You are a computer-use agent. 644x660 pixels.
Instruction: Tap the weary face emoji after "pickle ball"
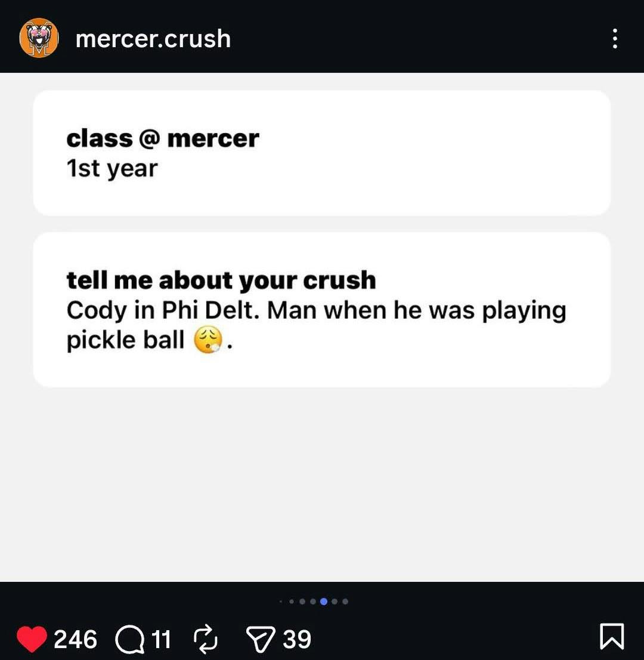tap(208, 340)
